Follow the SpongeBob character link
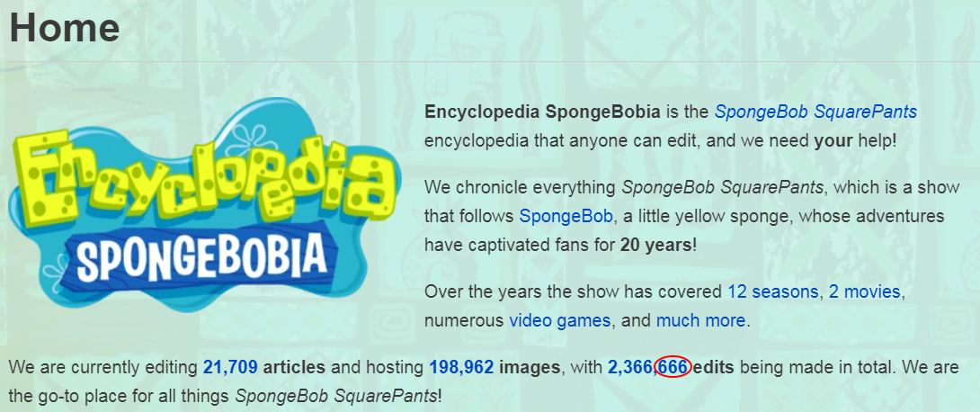 566,217
